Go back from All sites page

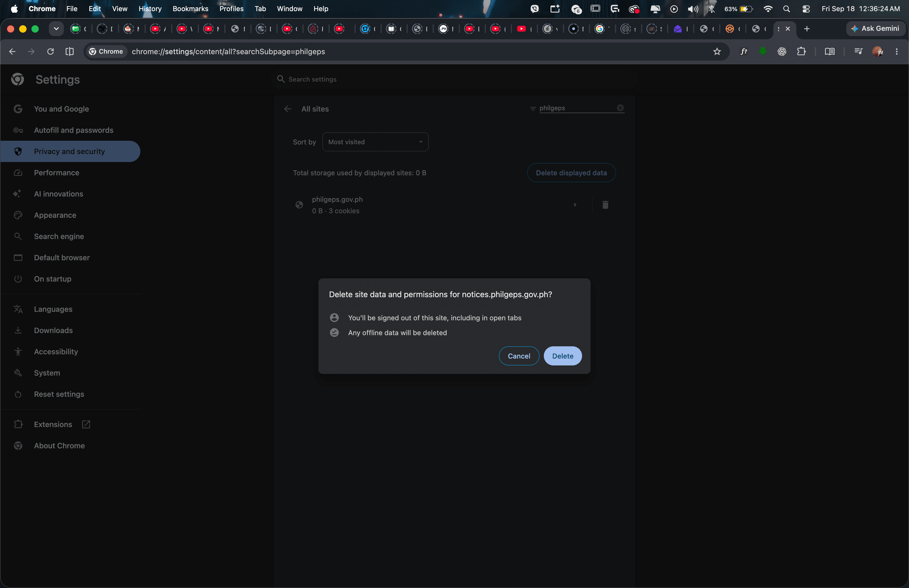[x=288, y=109]
